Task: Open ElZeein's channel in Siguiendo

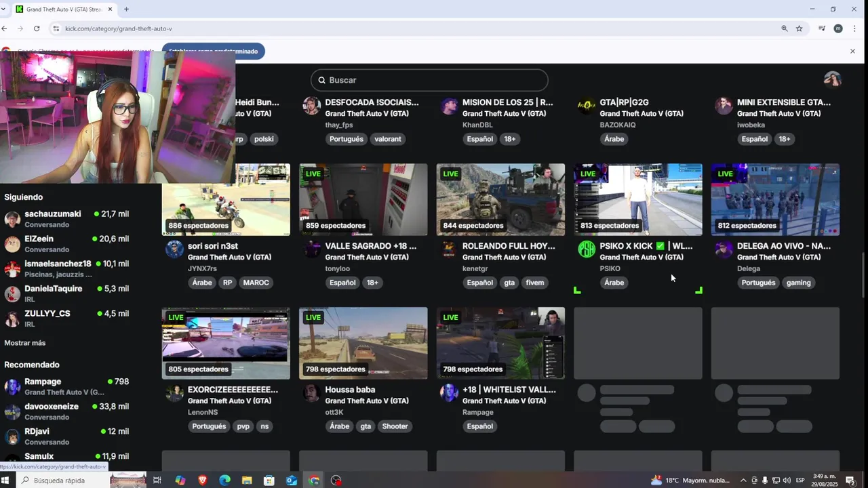Action: coord(66,244)
